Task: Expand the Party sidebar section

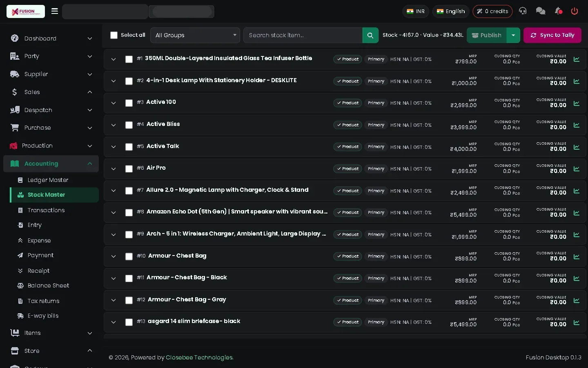Action: (51, 56)
